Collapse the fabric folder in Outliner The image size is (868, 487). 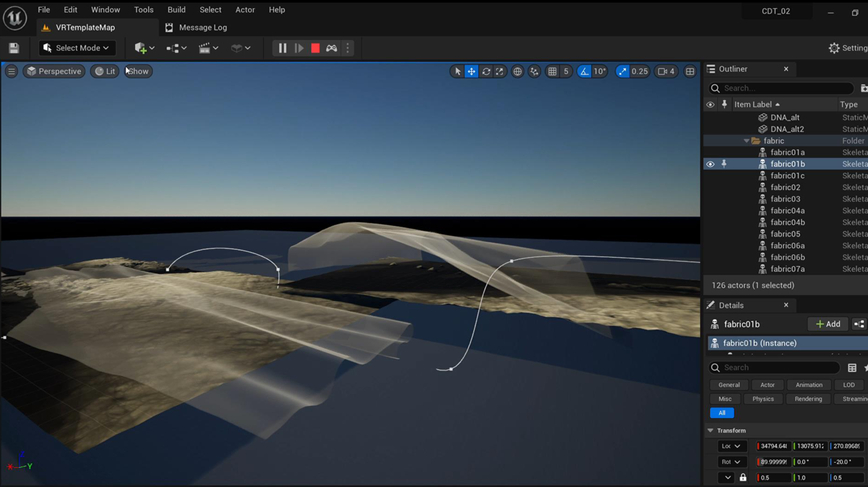746,141
